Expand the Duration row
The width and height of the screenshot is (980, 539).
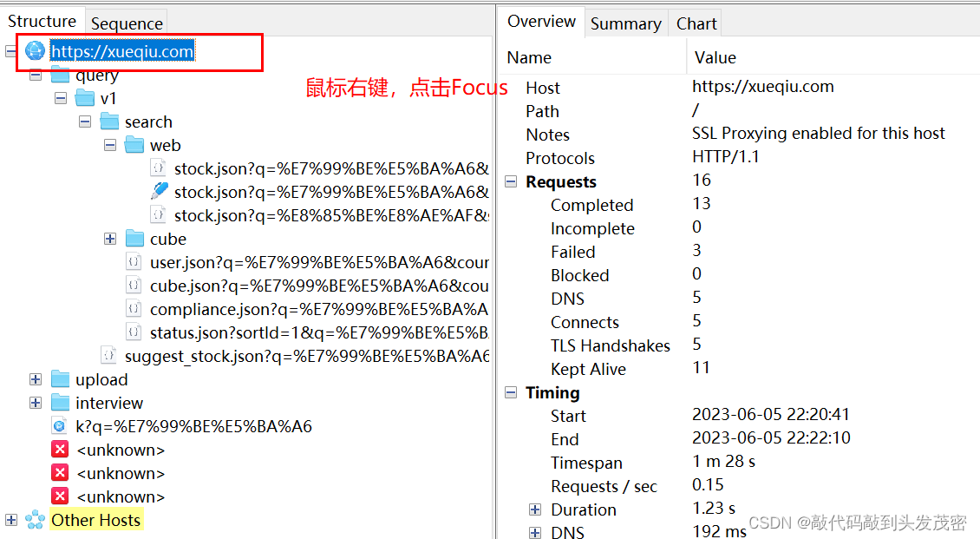[x=535, y=509]
